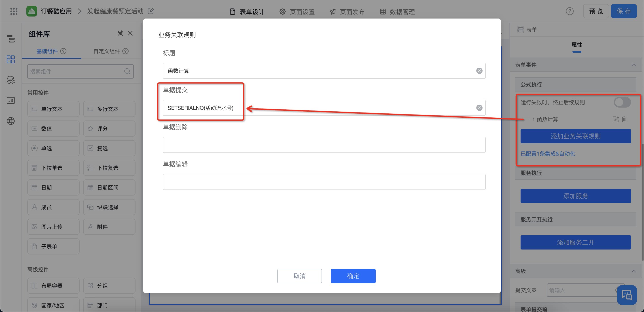The image size is (644, 312).
Task: Clear the 函数计算 title field
Action: click(479, 71)
